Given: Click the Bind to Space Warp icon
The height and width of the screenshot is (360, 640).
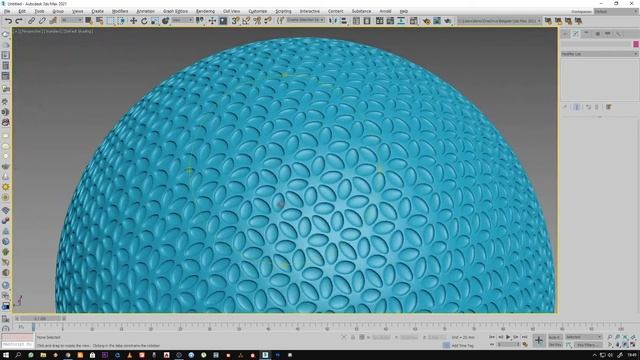Looking at the screenshot, I should (53, 20).
